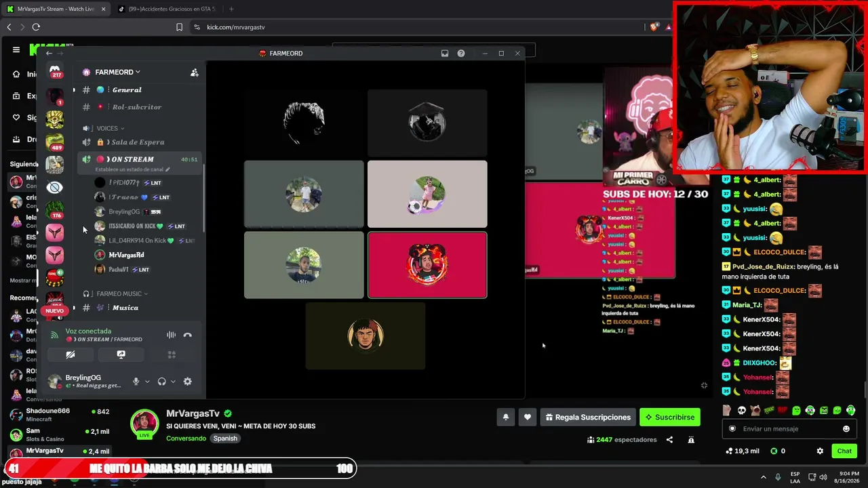
Task: Open Discord voice activities icon
Action: click(172, 354)
